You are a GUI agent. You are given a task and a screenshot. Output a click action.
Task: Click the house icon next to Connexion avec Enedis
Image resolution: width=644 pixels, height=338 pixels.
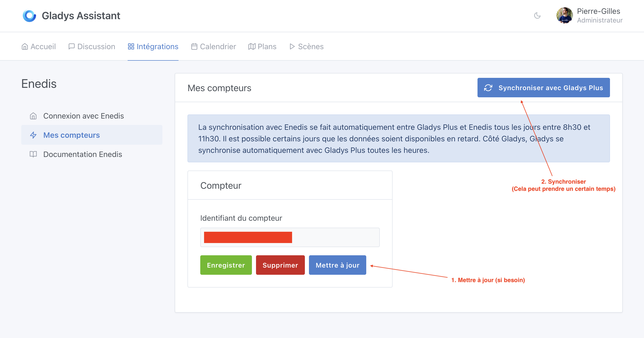[33, 116]
